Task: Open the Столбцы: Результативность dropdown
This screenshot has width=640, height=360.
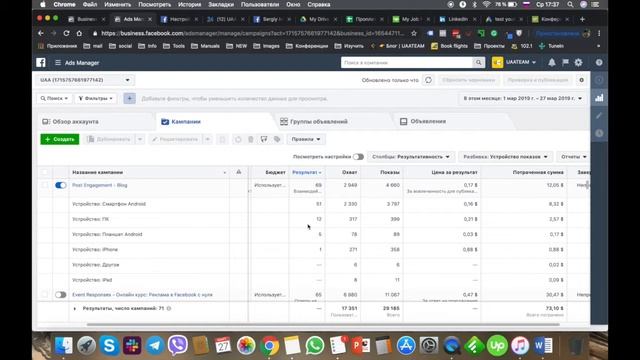Action: pyautogui.click(x=411, y=157)
